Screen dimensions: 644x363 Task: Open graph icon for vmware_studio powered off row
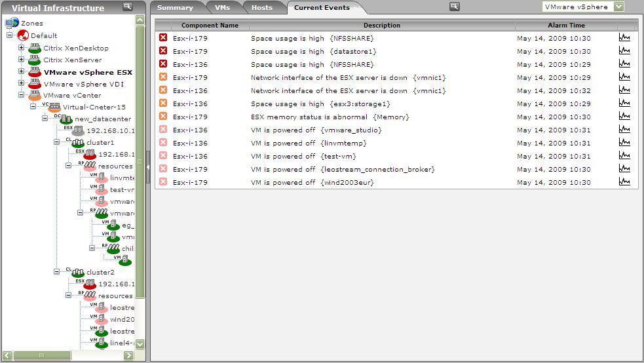(x=624, y=130)
